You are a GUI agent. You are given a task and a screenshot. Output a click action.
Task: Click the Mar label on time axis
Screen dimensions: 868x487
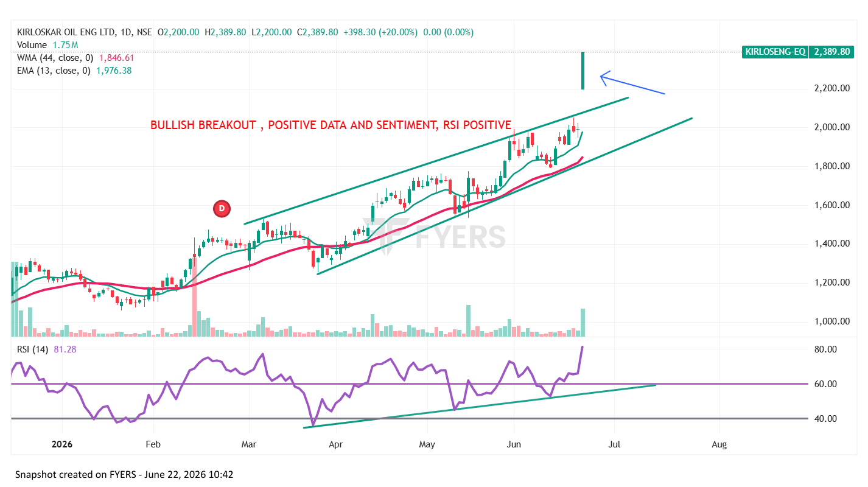pos(249,444)
